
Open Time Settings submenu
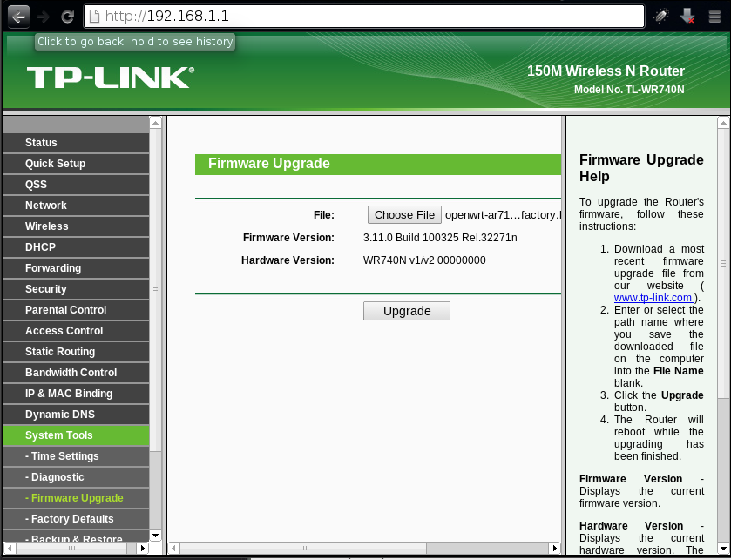(x=76, y=456)
